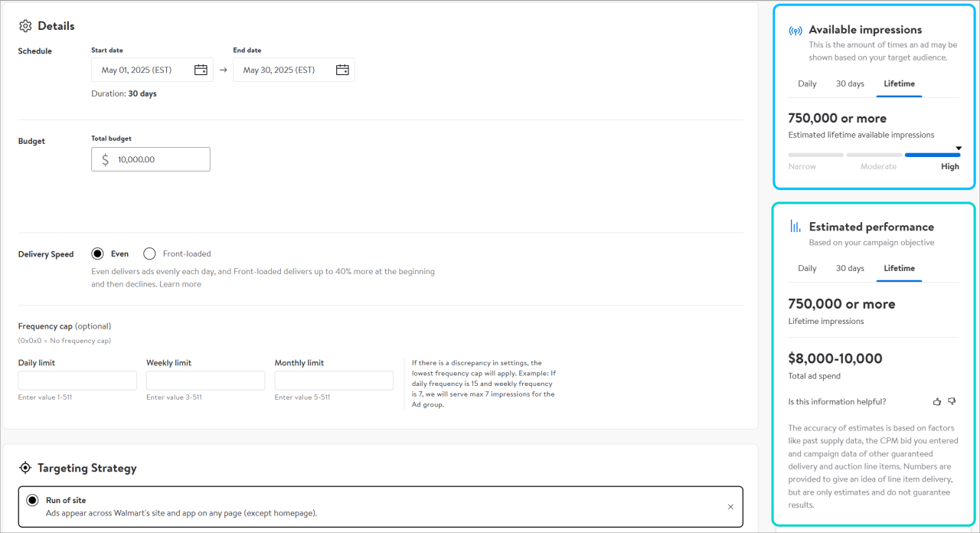Click the dropdown marker above the impressions gauge
The height and width of the screenshot is (533, 980).
[958, 149]
